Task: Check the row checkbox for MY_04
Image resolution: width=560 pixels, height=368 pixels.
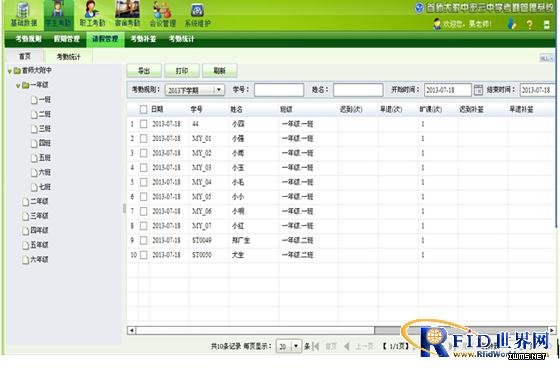Action: tap(143, 182)
